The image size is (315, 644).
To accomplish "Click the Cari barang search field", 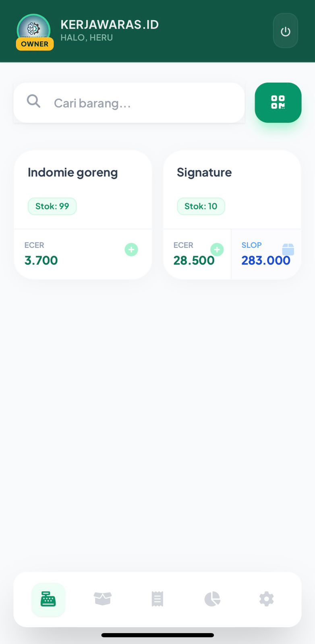I will click(x=145, y=103).
